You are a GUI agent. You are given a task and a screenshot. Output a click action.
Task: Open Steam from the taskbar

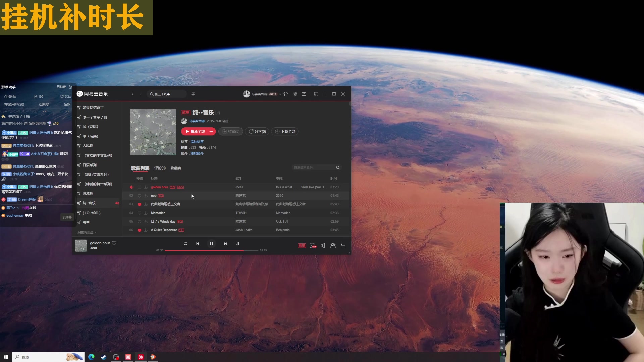pos(103,357)
